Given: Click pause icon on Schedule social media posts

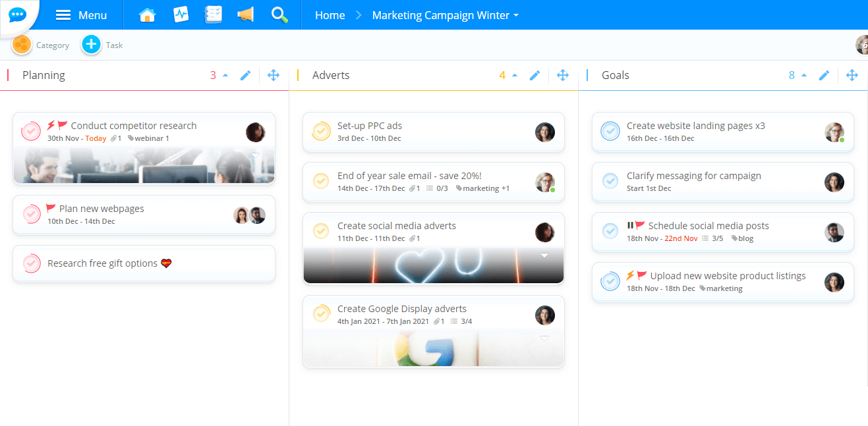Looking at the screenshot, I should [630, 225].
